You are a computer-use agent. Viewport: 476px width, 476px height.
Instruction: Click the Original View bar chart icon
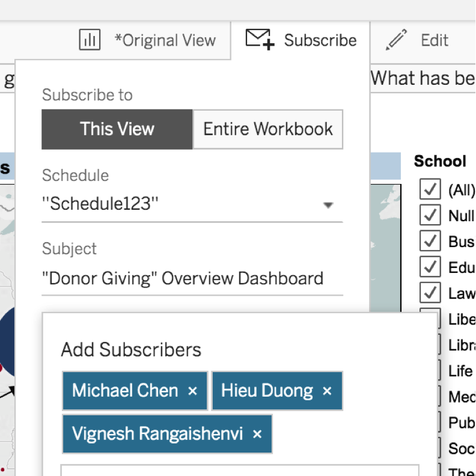(x=90, y=40)
